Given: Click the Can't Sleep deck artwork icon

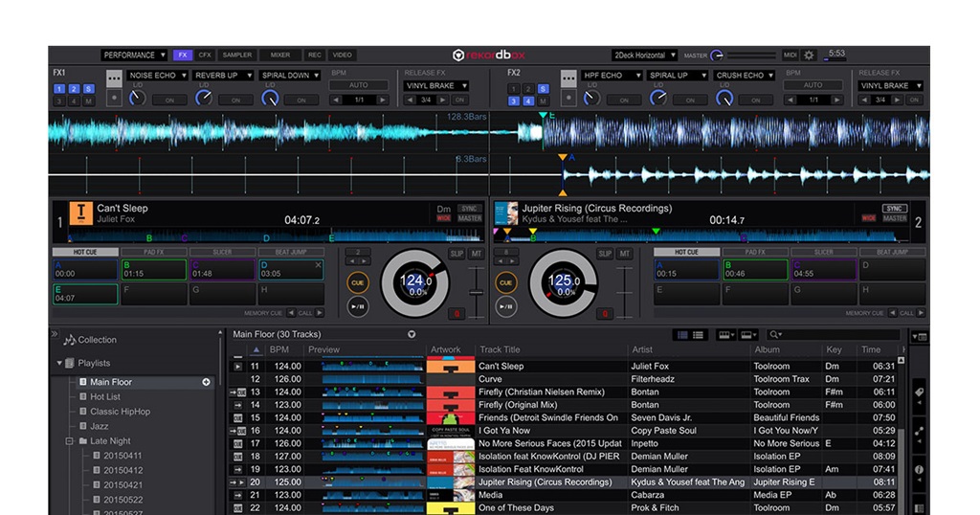Looking at the screenshot, I should 79,213.
